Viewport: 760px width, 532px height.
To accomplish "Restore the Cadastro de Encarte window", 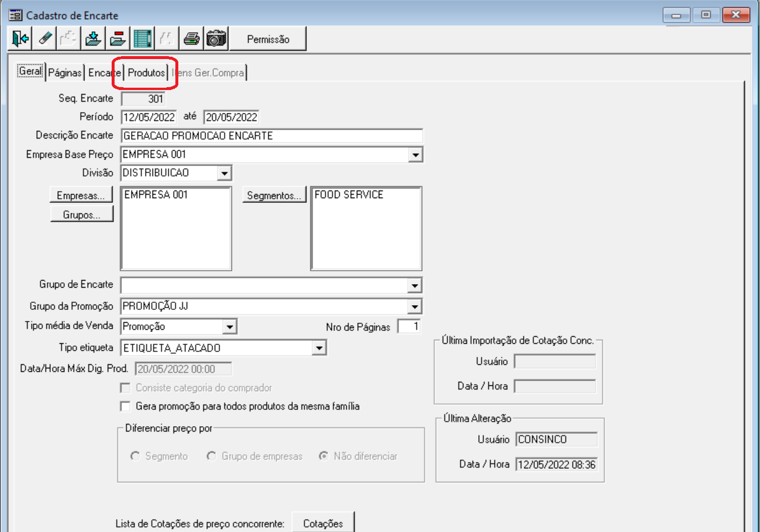I will coord(707,15).
